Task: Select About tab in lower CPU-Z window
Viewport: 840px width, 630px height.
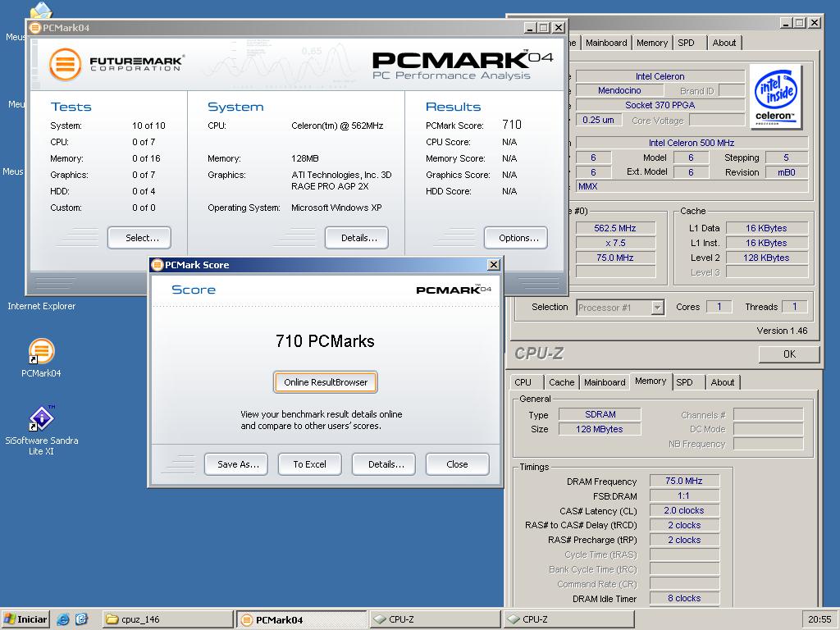Action: [x=723, y=382]
